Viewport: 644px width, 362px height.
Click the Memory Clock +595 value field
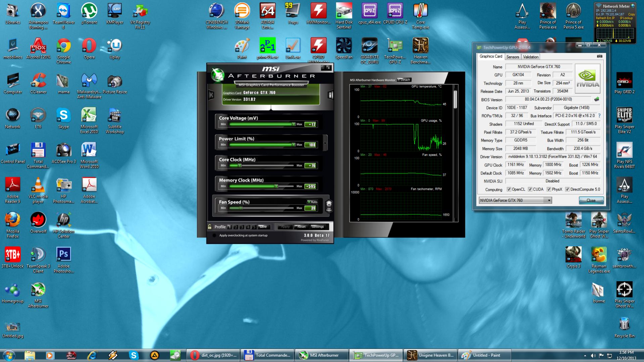[310, 186]
